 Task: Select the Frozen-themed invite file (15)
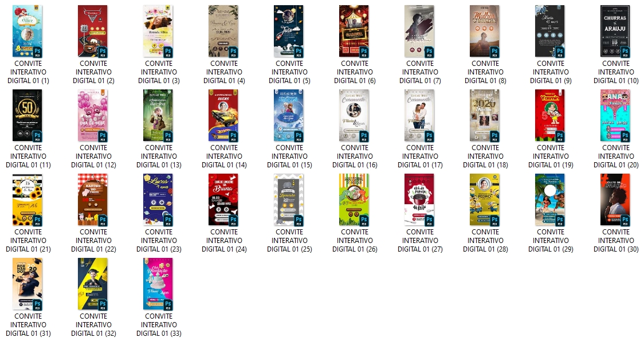pos(289,115)
